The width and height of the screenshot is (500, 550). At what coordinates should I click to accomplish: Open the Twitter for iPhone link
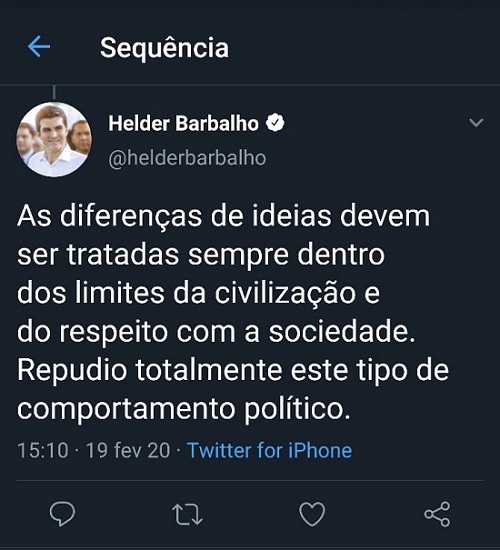click(x=269, y=450)
